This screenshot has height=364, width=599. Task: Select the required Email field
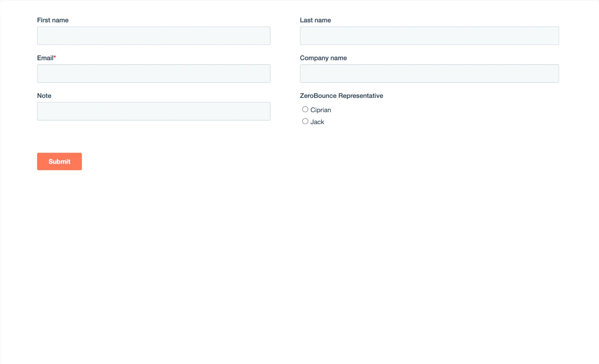tap(153, 73)
